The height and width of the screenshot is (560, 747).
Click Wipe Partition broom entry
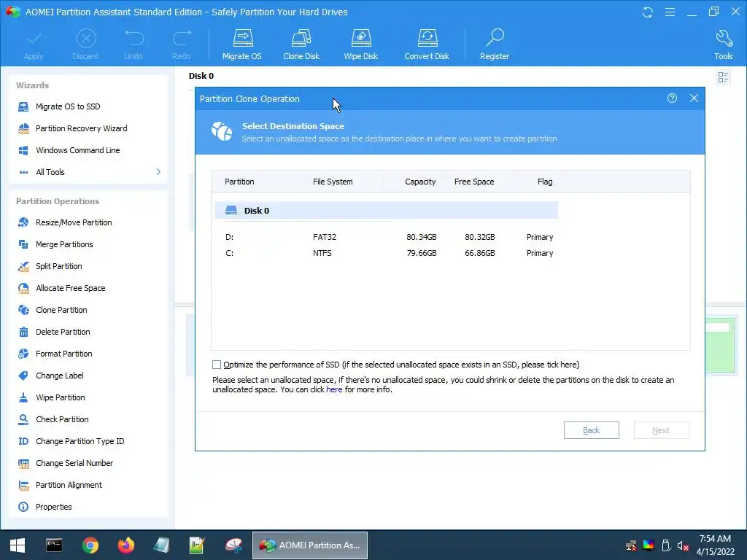click(x=60, y=397)
